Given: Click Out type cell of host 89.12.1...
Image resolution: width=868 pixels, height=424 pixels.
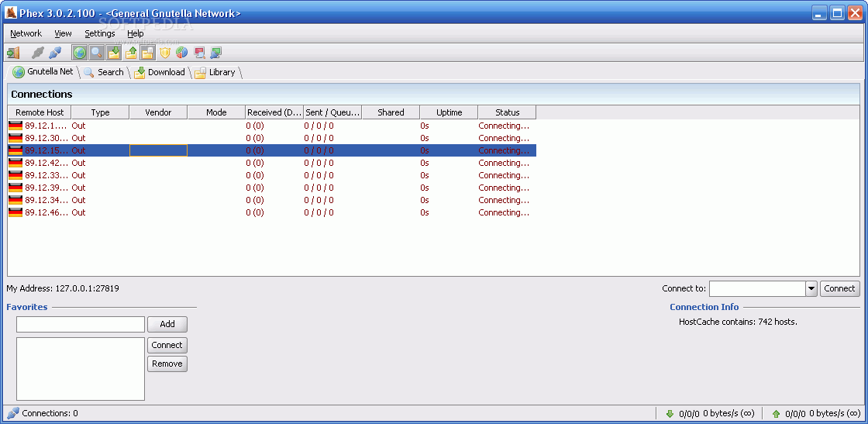Looking at the screenshot, I should tap(78, 126).
